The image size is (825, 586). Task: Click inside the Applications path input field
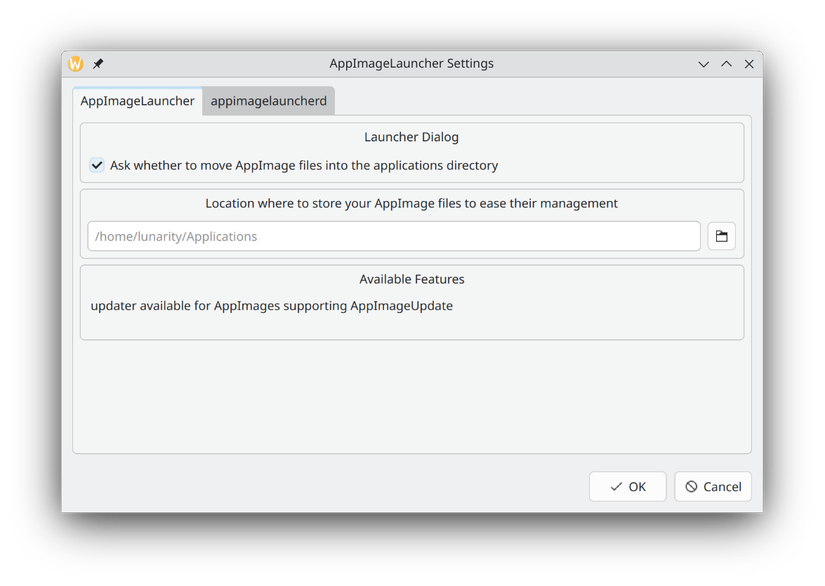tap(393, 236)
